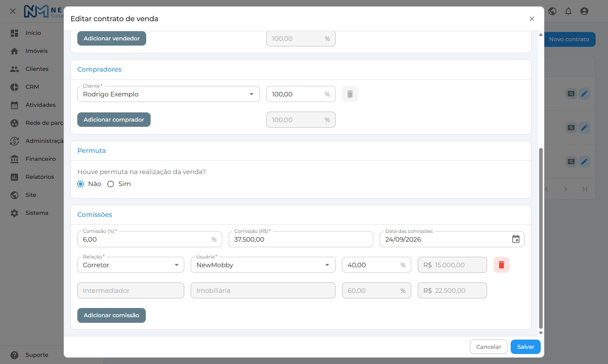608x364 pixels.
Task: Open notifications bell in top bar
Action: 568,11
